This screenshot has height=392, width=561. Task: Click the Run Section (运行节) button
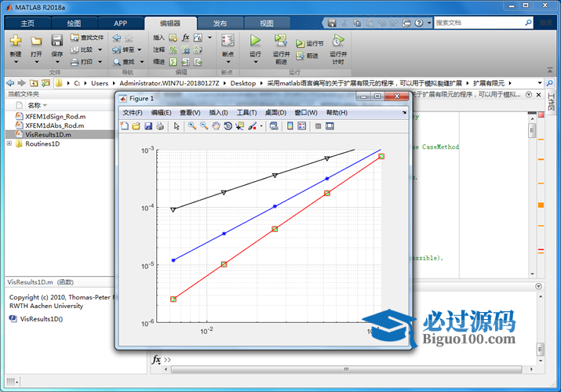[311, 43]
